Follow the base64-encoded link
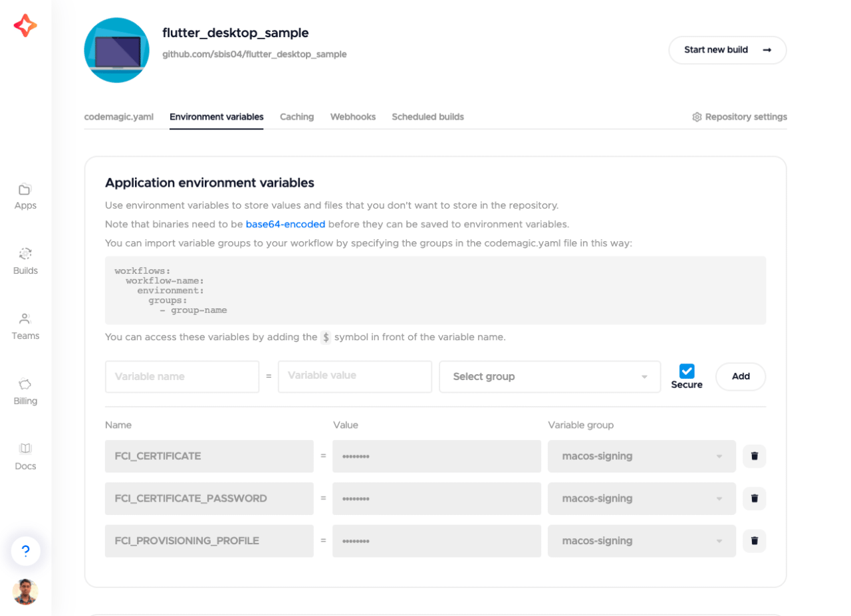Viewport: 851px width, 616px height. (x=285, y=225)
